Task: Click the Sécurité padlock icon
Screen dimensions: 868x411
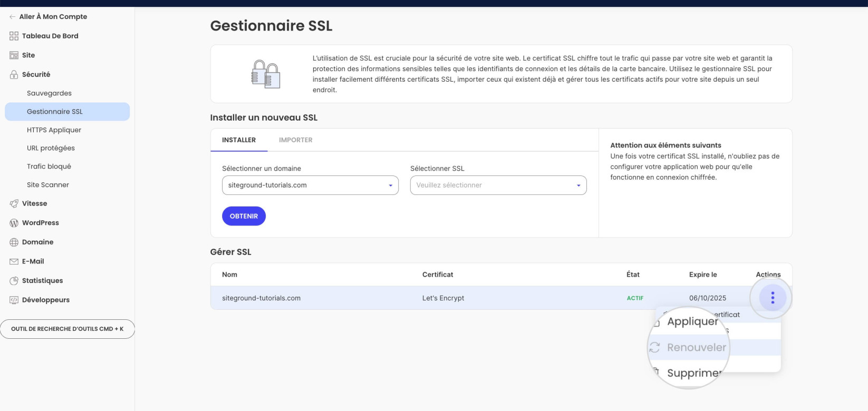Action: tap(14, 74)
